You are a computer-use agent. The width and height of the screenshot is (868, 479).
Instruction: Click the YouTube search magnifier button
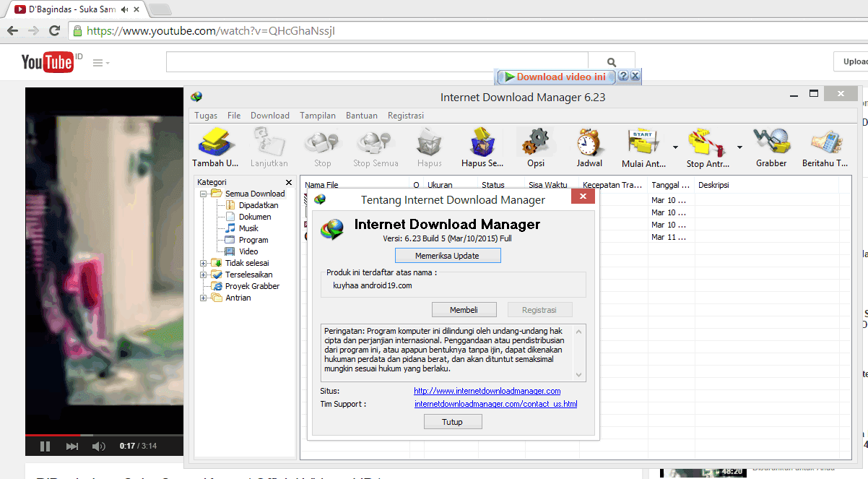point(612,62)
